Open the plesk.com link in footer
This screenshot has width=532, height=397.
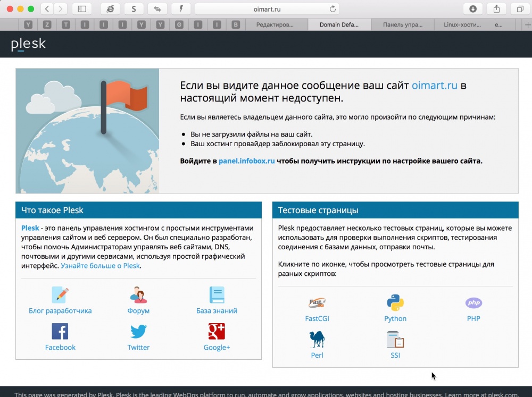pos(503,394)
